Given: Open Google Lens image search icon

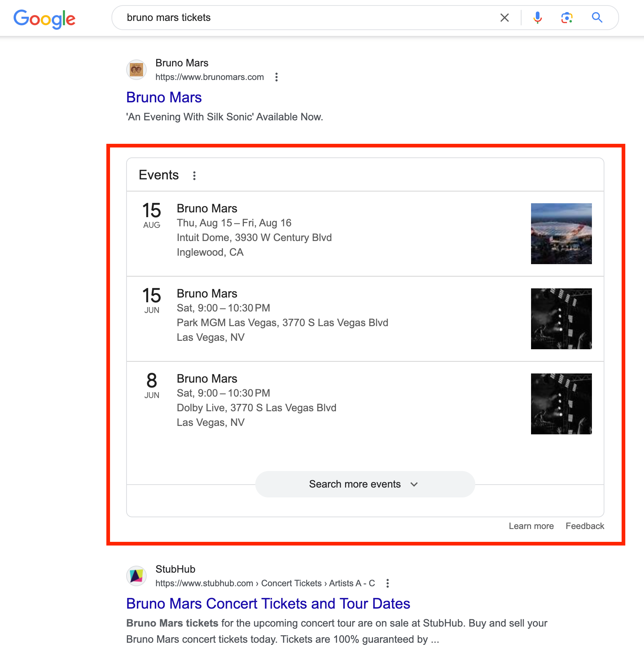Looking at the screenshot, I should (x=567, y=18).
